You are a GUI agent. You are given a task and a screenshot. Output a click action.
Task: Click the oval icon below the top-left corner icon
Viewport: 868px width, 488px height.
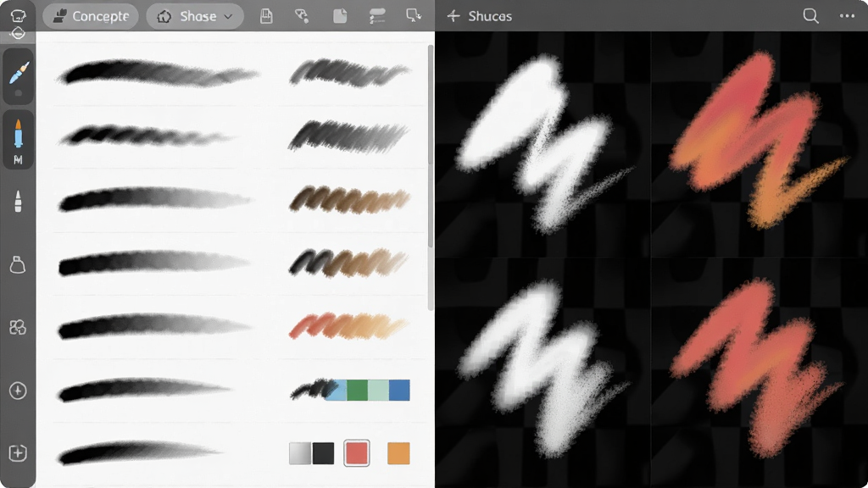[x=18, y=33]
